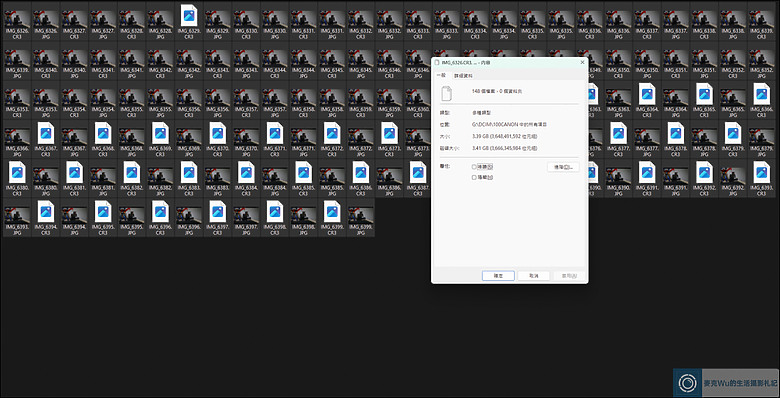
Task: Switch to the 詳細資料 tab
Action: coord(463,76)
